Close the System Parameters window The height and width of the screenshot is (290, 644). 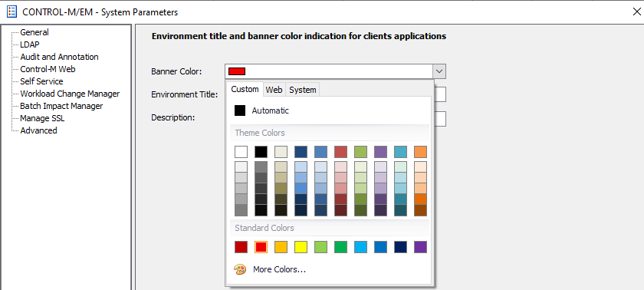pyautogui.click(x=636, y=12)
